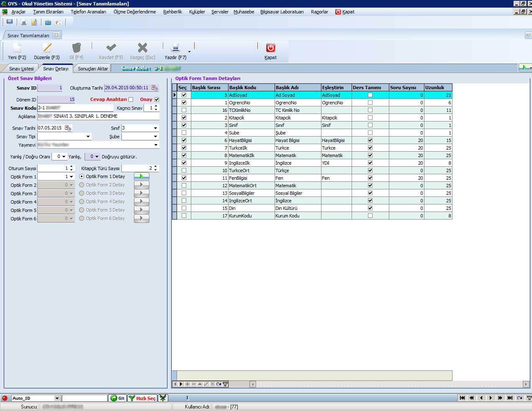
Task: Open the Yanlış / Doğru Oranı first dropdown
Action: (x=64, y=157)
